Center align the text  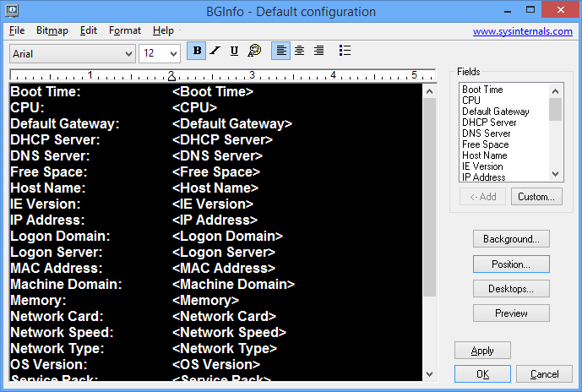(x=300, y=51)
